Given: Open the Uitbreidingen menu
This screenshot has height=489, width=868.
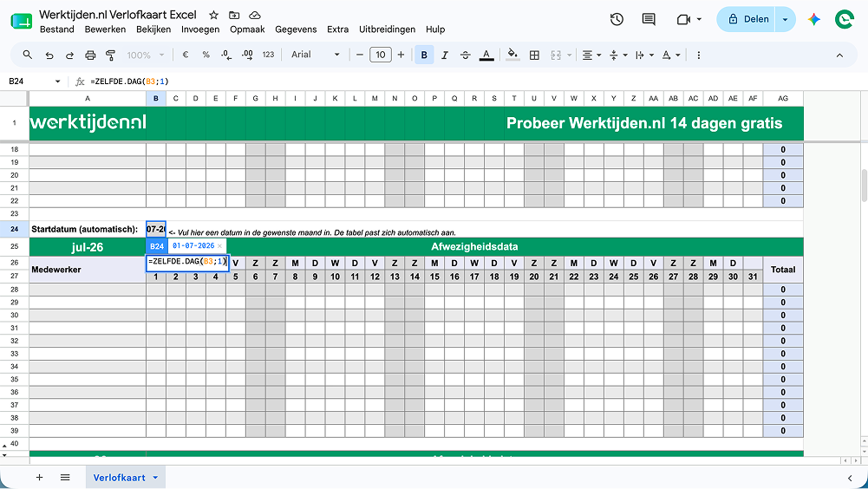Looking at the screenshot, I should [387, 29].
